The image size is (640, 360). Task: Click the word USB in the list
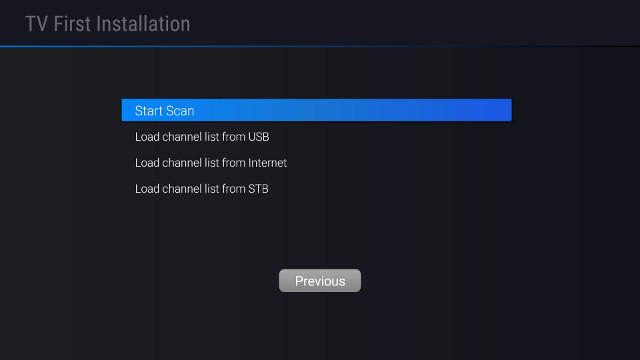[259, 137]
